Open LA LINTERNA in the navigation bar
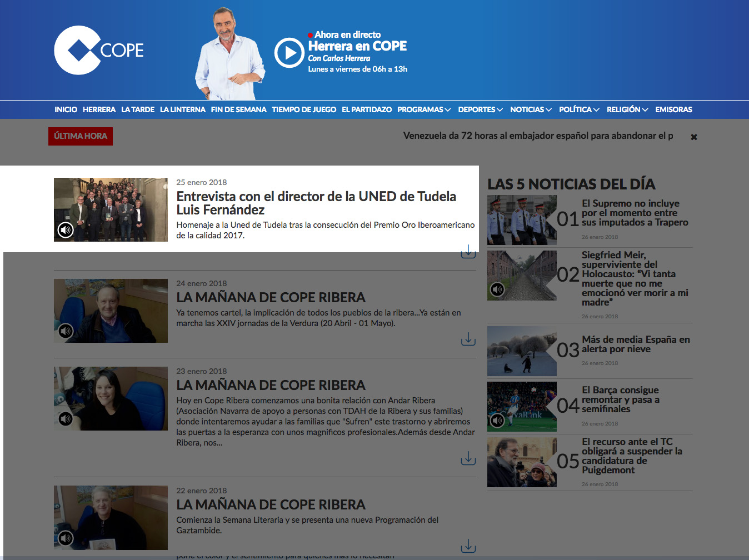749x560 pixels. click(183, 109)
